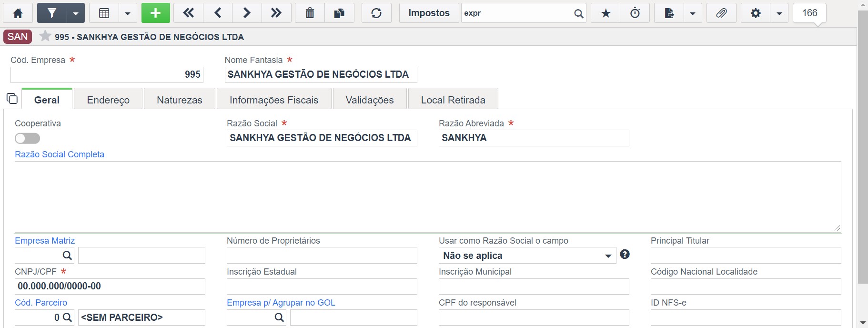Open attachments paperclip icon
This screenshot has height=328, width=868.
(x=721, y=13)
